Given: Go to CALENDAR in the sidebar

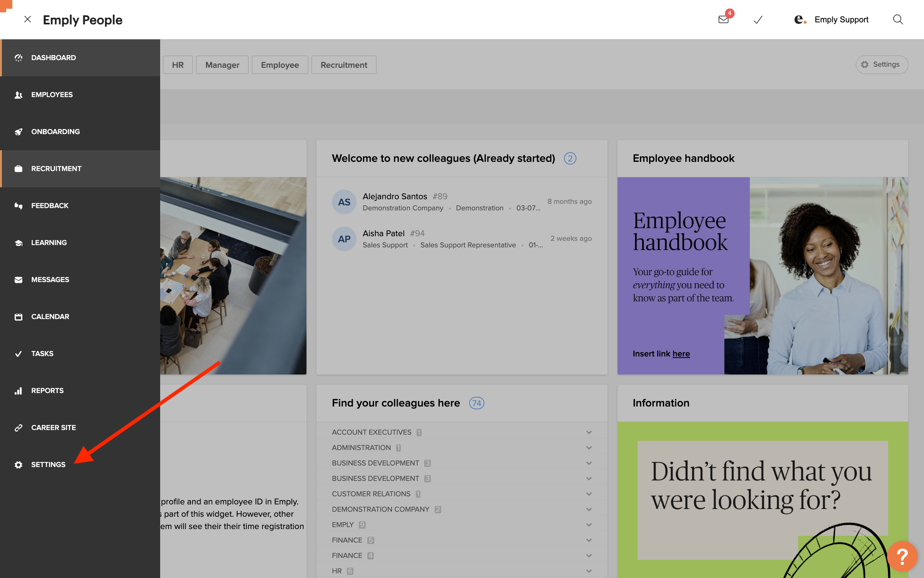Looking at the screenshot, I should point(80,317).
